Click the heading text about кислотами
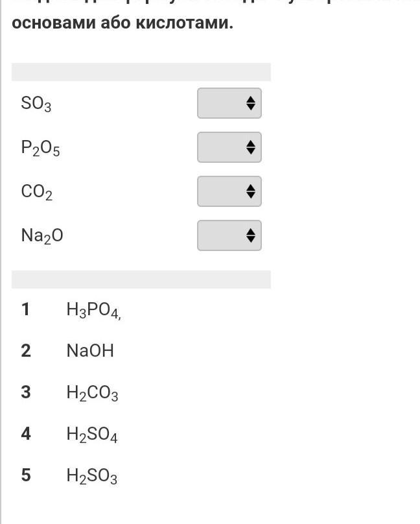 [x=122, y=23]
